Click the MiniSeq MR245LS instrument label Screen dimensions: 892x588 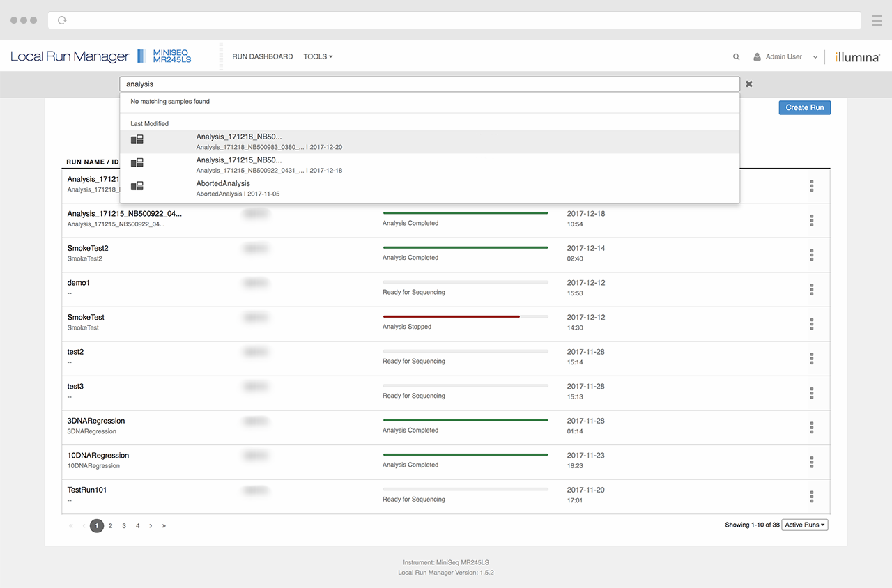click(x=171, y=56)
